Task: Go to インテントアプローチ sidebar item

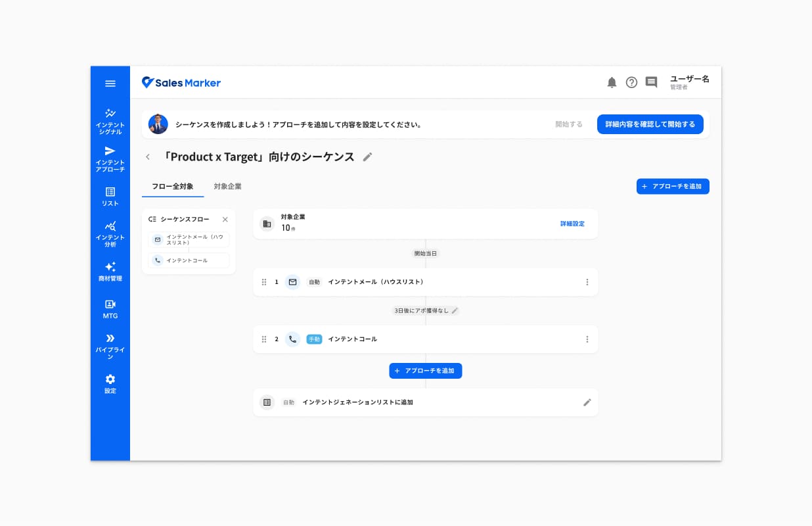Action: click(x=110, y=159)
